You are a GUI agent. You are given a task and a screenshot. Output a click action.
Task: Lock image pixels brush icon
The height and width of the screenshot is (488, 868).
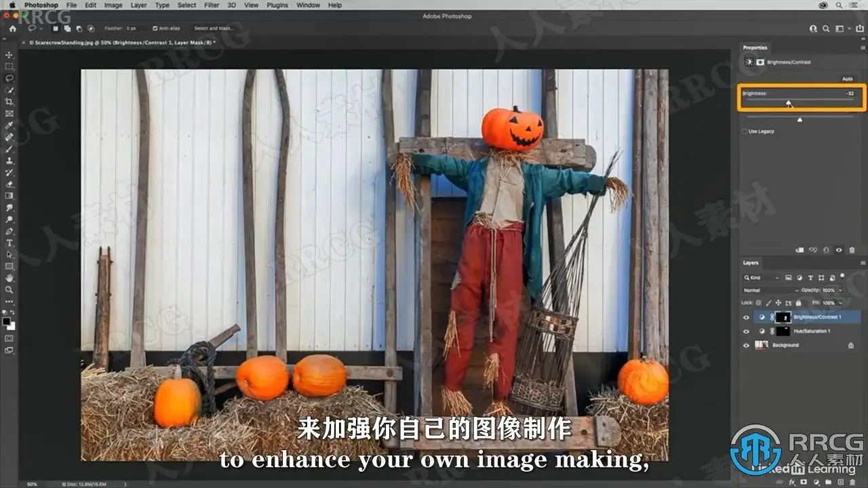point(768,303)
